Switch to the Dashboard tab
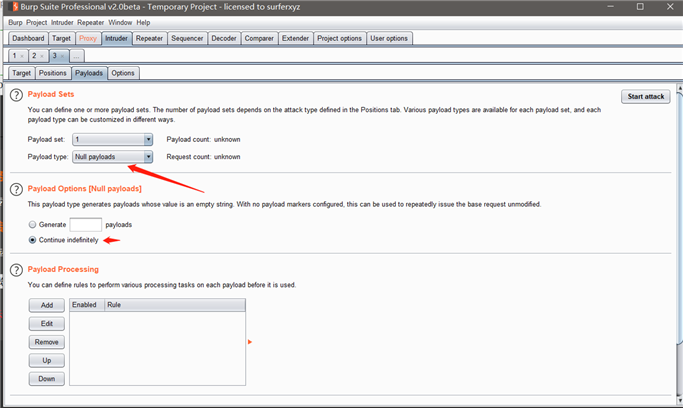Image resolution: width=683 pixels, height=408 pixels. coord(28,38)
